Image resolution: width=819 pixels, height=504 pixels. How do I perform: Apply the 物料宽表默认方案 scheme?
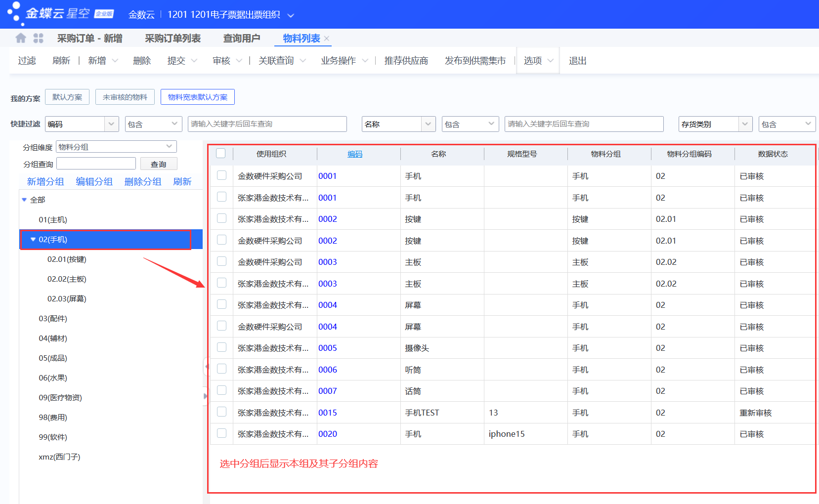coord(198,97)
